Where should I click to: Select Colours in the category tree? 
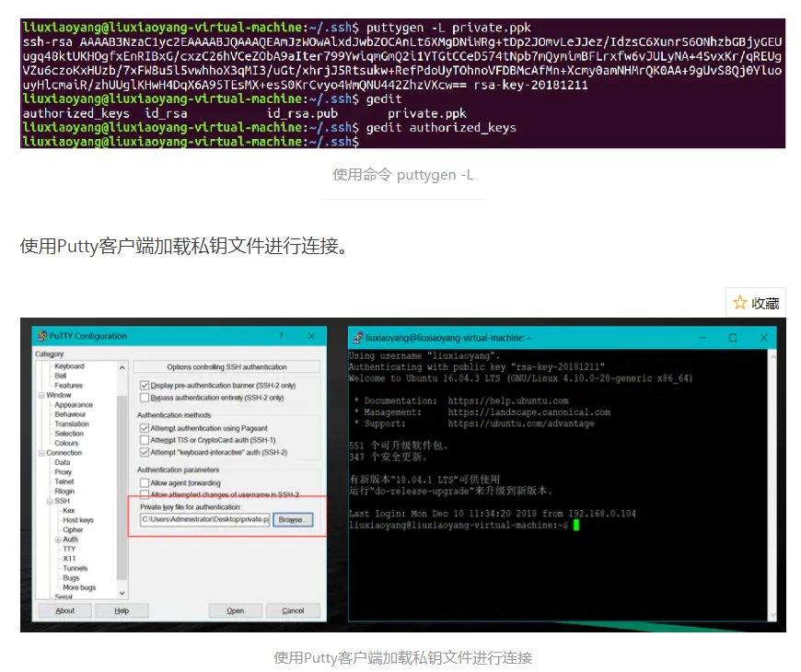tap(66, 443)
